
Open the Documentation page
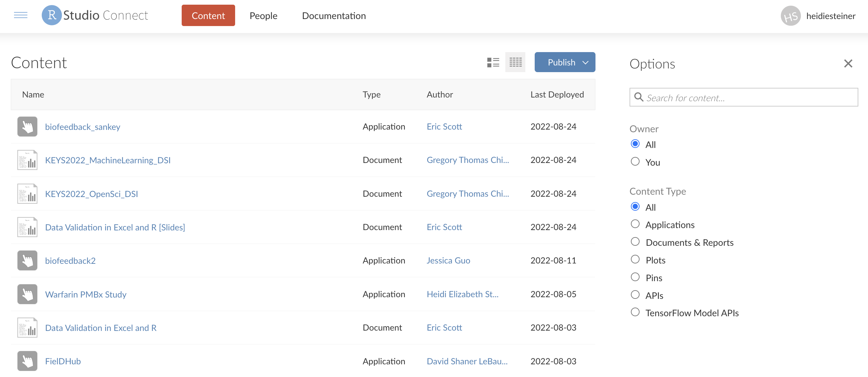pyautogui.click(x=334, y=15)
